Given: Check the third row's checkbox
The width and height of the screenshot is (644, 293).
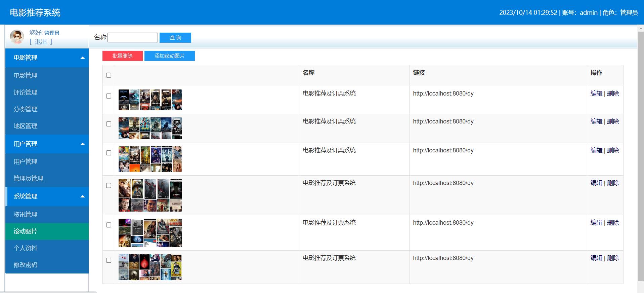Looking at the screenshot, I should pos(109,153).
